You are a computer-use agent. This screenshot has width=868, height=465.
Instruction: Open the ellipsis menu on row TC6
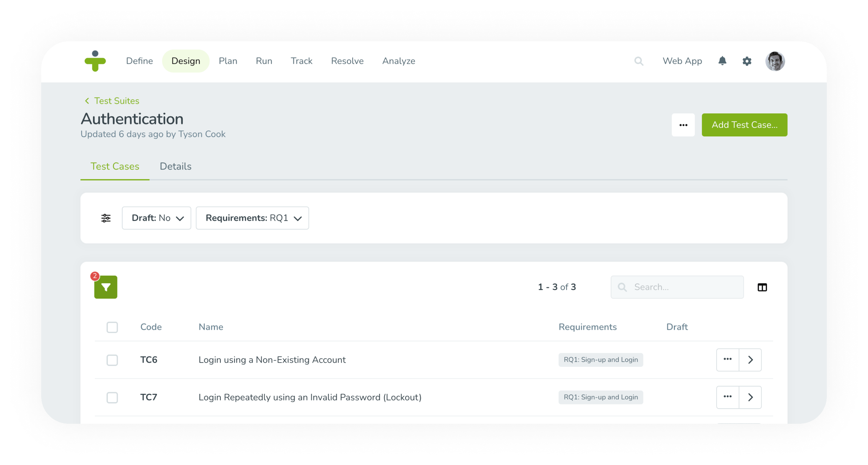click(727, 360)
